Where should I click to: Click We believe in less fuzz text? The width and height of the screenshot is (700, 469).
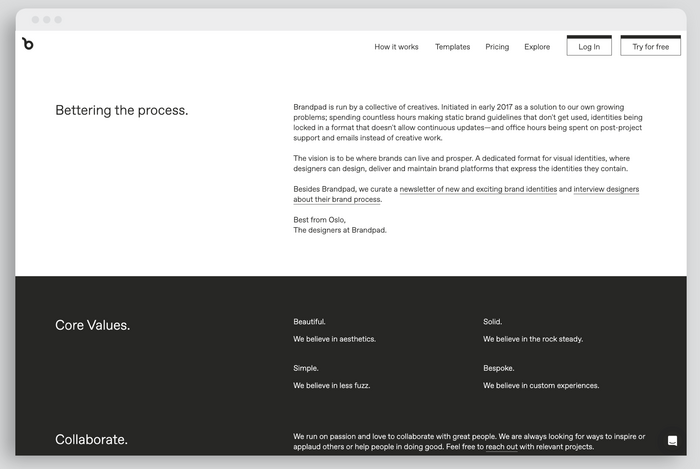pos(332,386)
